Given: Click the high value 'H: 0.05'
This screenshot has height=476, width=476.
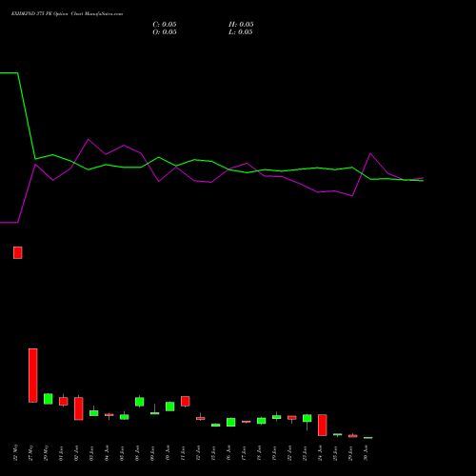Looking at the screenshot, I should (x=241, y=25).
